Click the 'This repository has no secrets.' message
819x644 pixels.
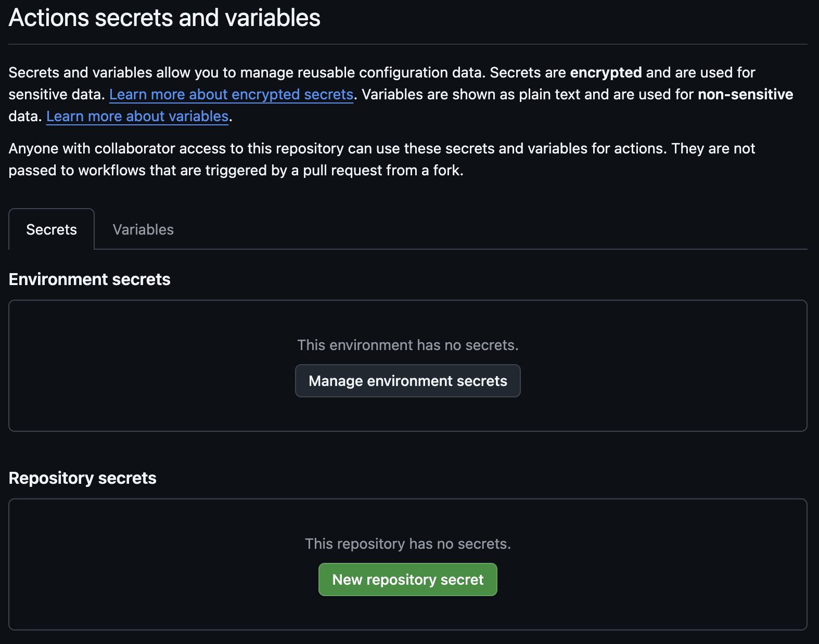407,544
